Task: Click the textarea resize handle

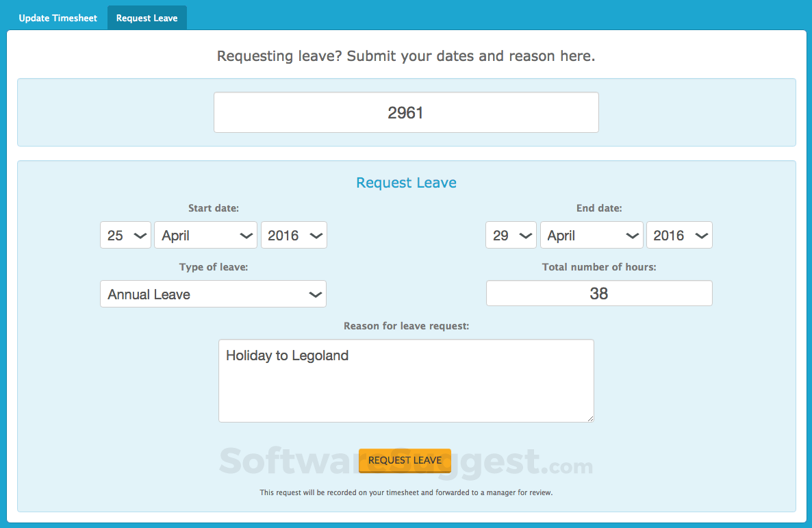Action: pyautogui.click(x=590, y=419)
